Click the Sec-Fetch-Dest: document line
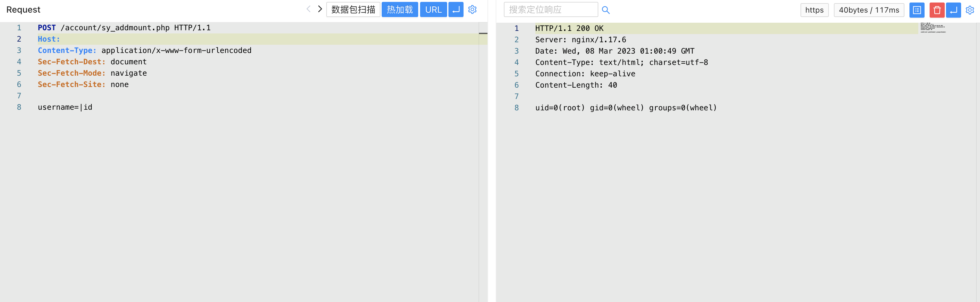Image resolution: width=980 pixels, height=302 pixels. coord(92,62)
